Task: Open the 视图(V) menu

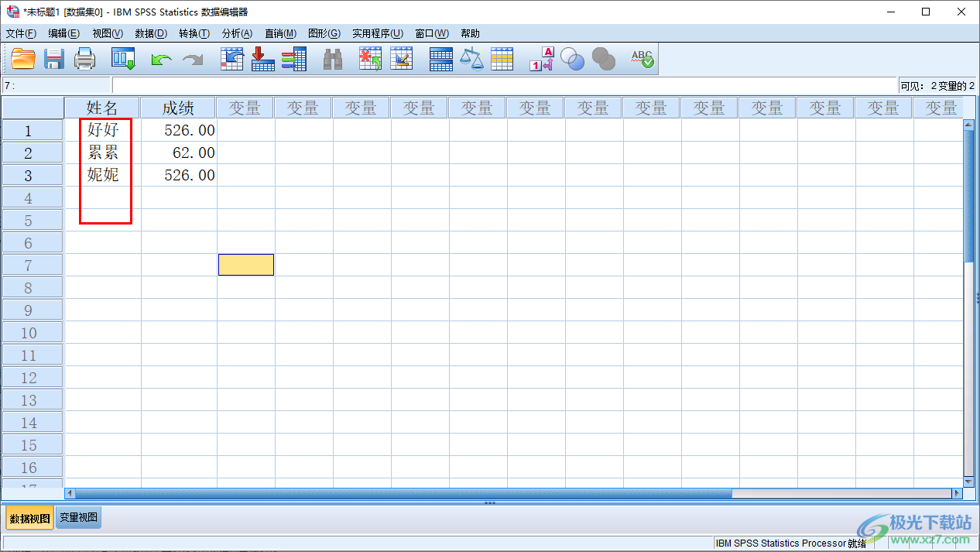Action: click(x=108, y=33)
